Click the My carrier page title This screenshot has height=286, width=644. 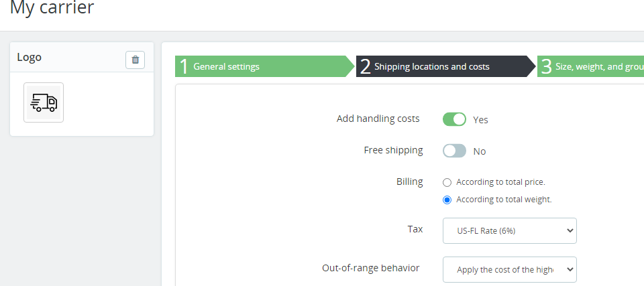(x=52, y=8)
